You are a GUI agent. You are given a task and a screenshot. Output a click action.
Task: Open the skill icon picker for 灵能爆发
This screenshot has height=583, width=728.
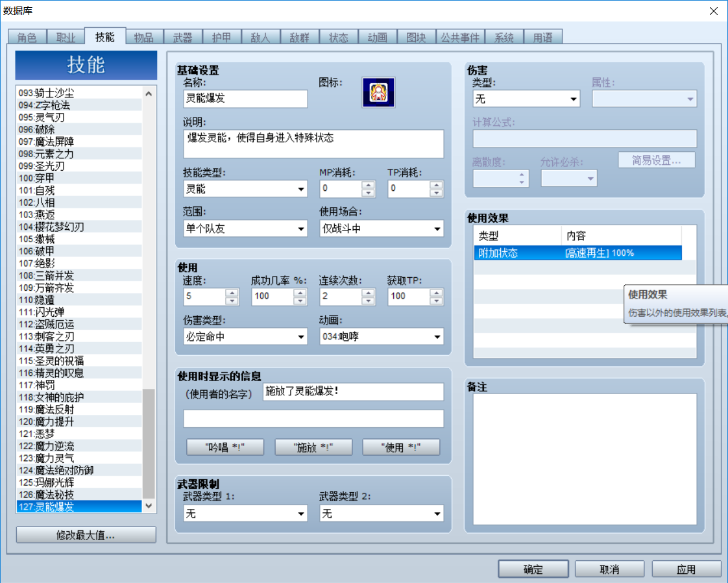point(378,92)
